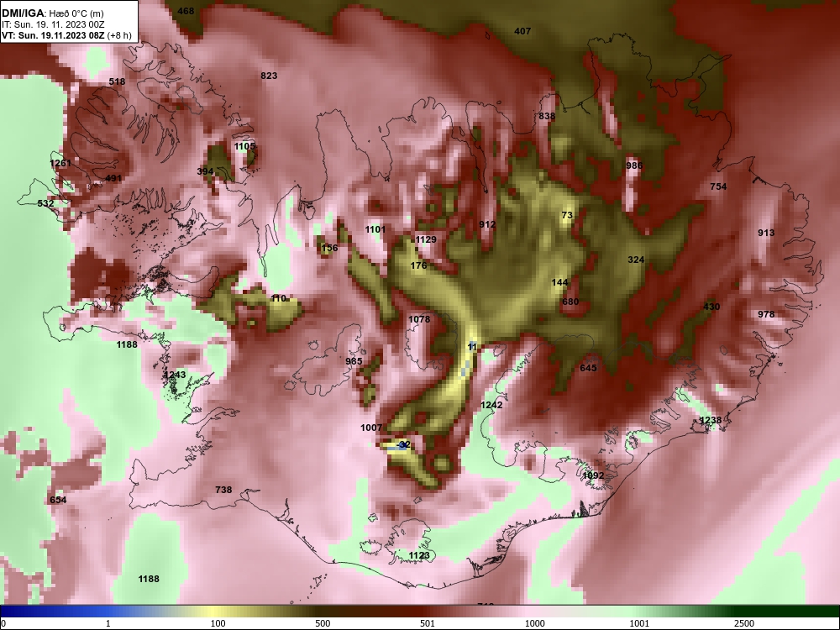Select the negative value -32
Viewport: 840px width, 630px height.
[x=403, y=444]
